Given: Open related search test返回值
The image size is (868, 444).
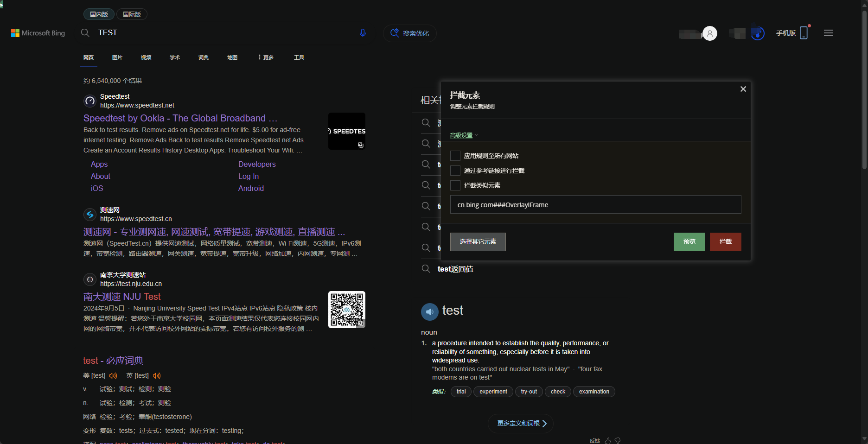Looking at the screenshot, I should click(455, 269).
